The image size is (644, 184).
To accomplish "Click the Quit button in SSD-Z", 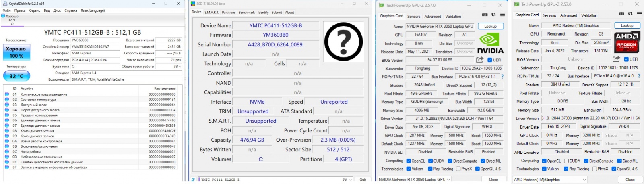I will [363, 180].
